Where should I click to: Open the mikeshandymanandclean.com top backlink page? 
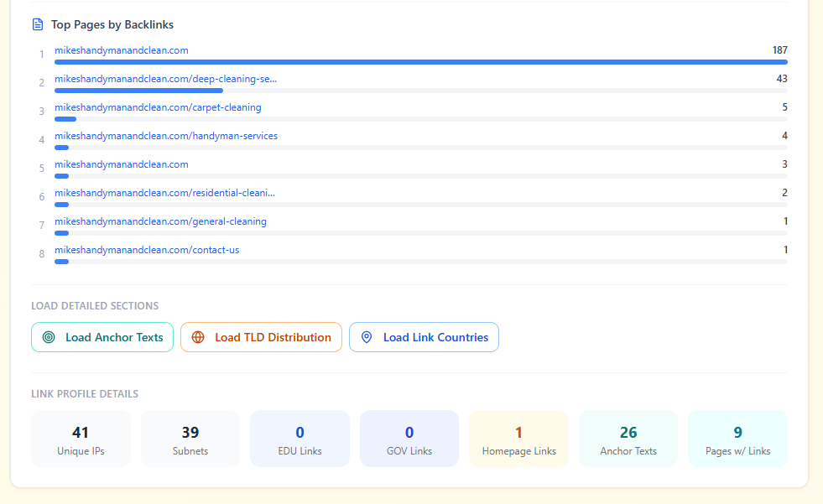(121, 50)
